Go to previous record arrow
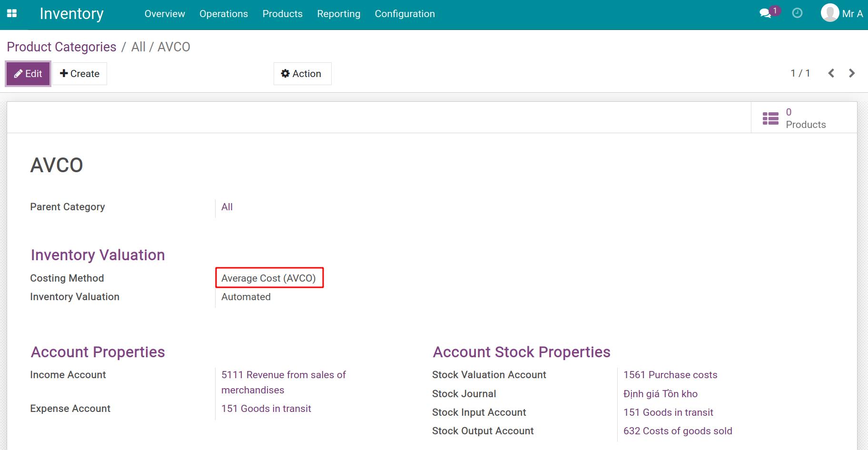Screen dimensions: 868x450 tap(831, 73)
